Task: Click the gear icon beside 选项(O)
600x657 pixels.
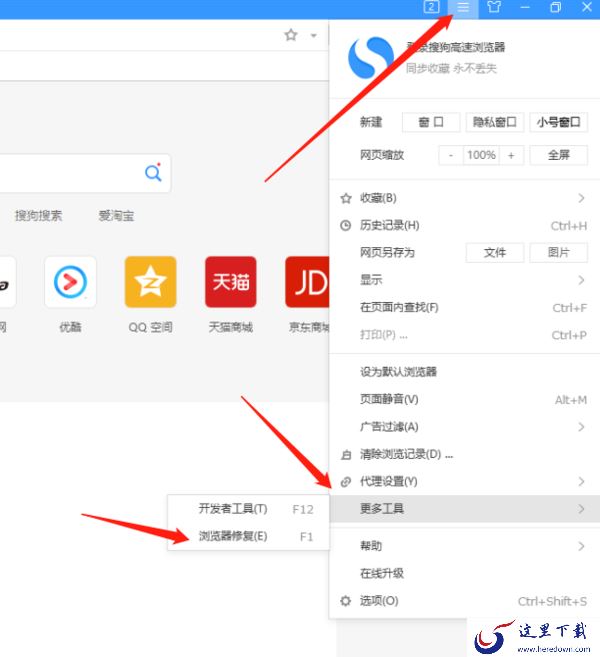Action: [346, 601]
